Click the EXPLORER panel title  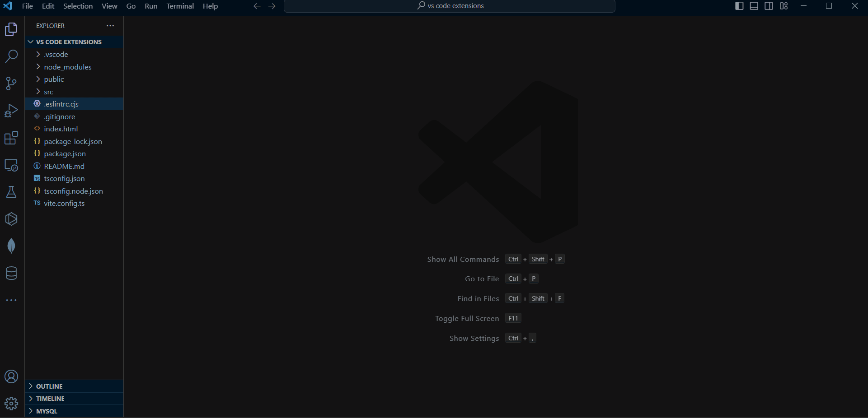(50, 26)
